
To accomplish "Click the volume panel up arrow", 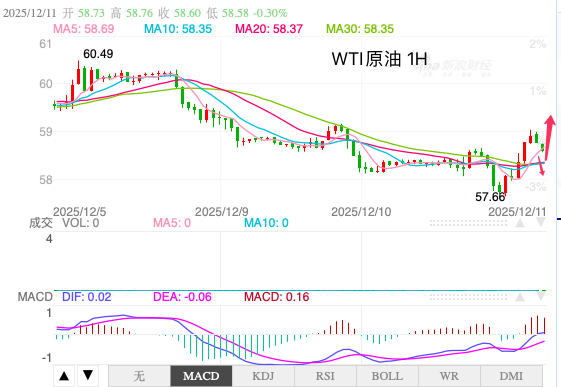I will tap(520, 224).
